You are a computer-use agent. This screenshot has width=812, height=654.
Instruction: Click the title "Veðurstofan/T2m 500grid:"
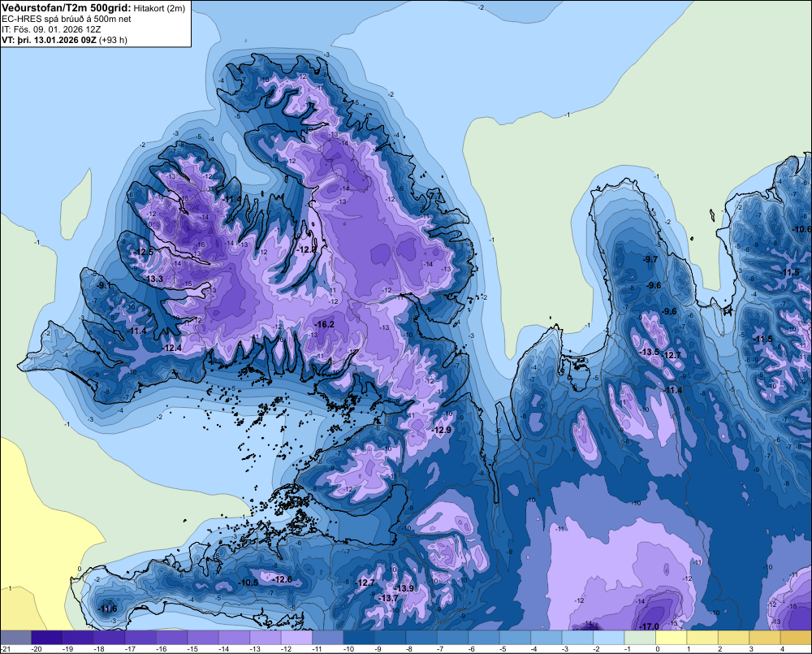(x=67, y=8)
